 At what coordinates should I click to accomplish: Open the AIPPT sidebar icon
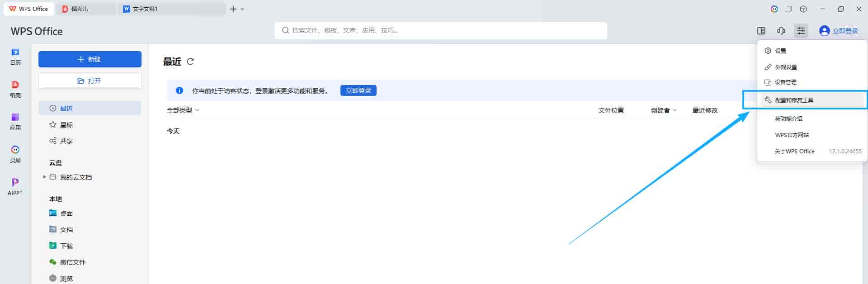click(x=15, y=187)
